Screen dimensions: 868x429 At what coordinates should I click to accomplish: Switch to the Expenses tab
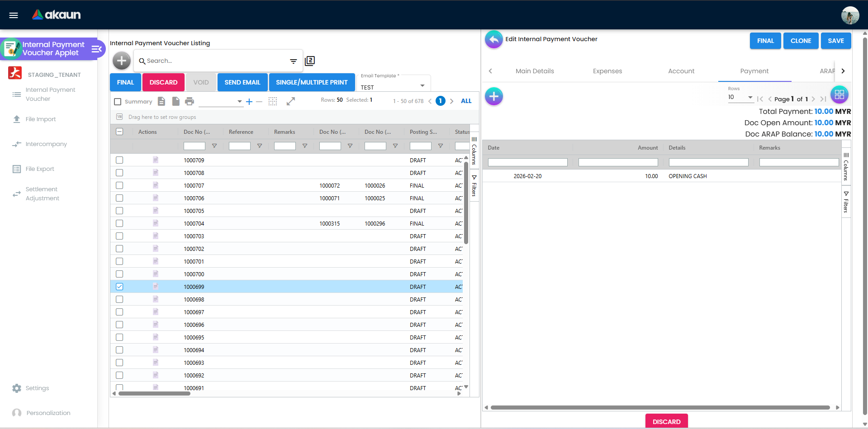(x=607, y=71)
